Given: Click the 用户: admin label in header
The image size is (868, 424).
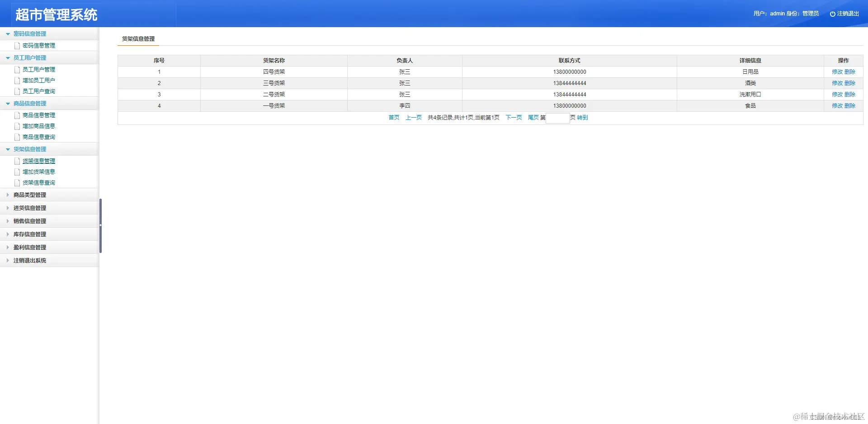Looking at the screenshot, I should [x=769, y=14].
